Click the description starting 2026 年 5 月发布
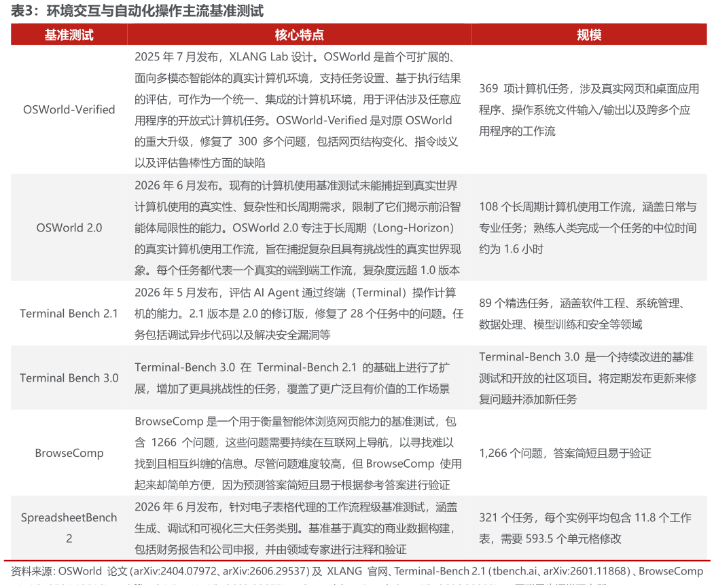Image resolution: width=714 pixels, height=588 pixels. pyautogui.click(x=298, y=314)
